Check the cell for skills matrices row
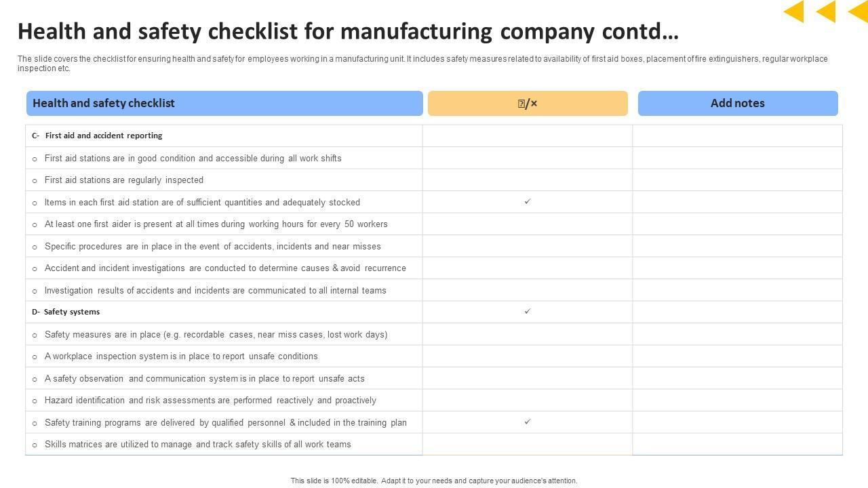868x488 pixels. click(528, 445)
